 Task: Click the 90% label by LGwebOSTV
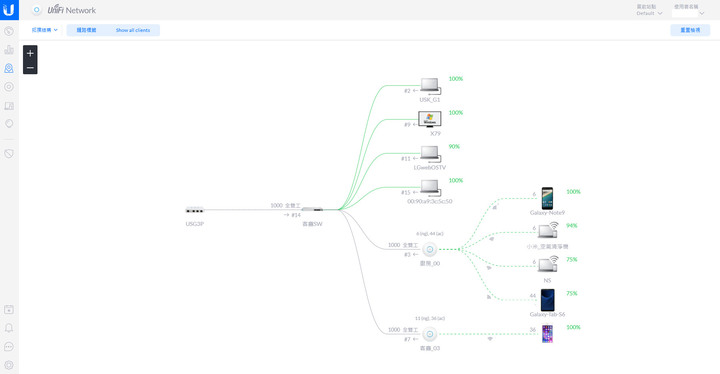coord(454,147)
